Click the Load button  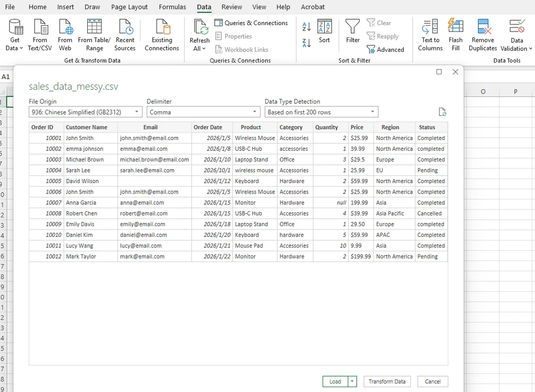click(x=335, y=381)
